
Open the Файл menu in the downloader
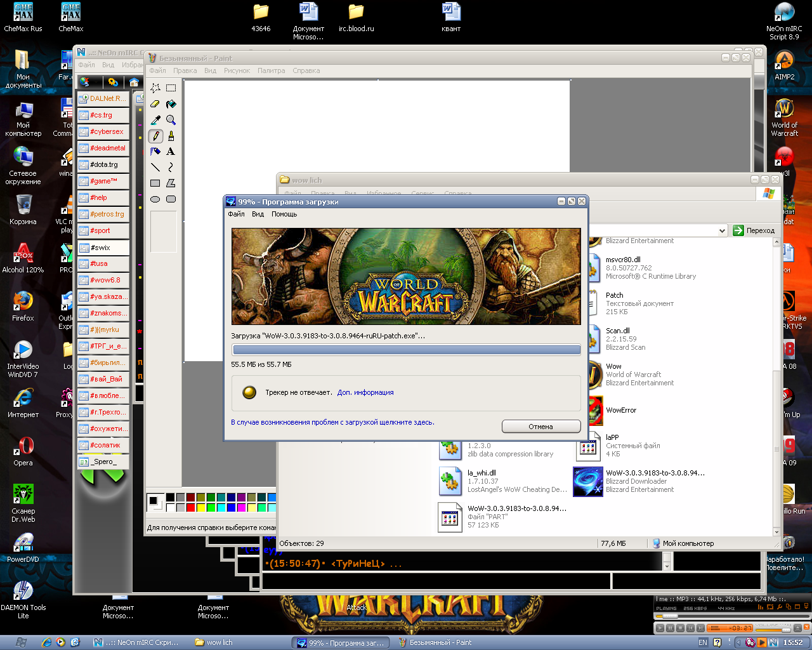236,215
